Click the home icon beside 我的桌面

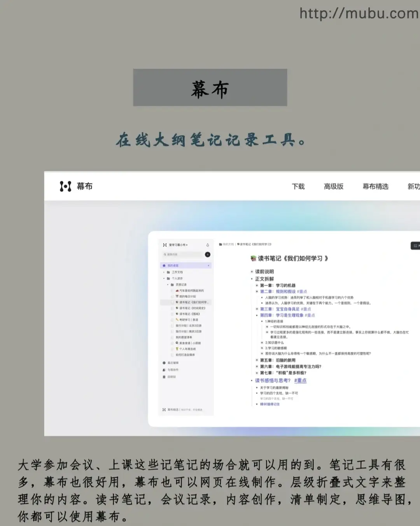[x=164, y=266]
